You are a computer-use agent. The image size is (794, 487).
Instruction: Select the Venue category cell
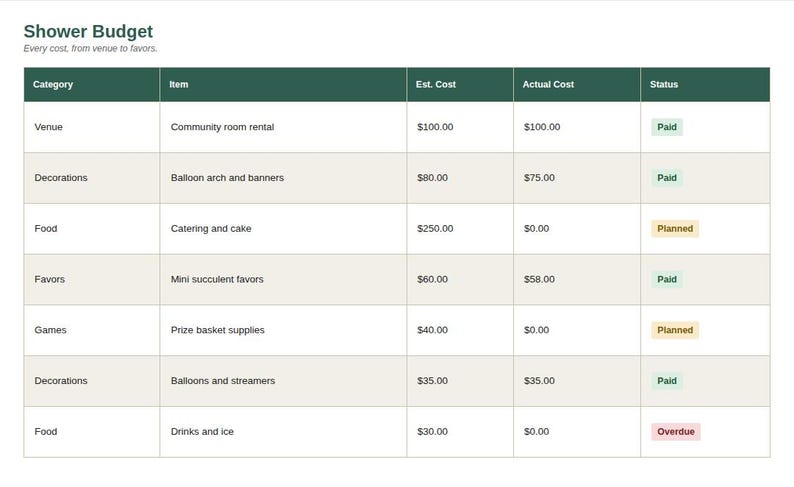pyautogui.click(x=92, y=127)
